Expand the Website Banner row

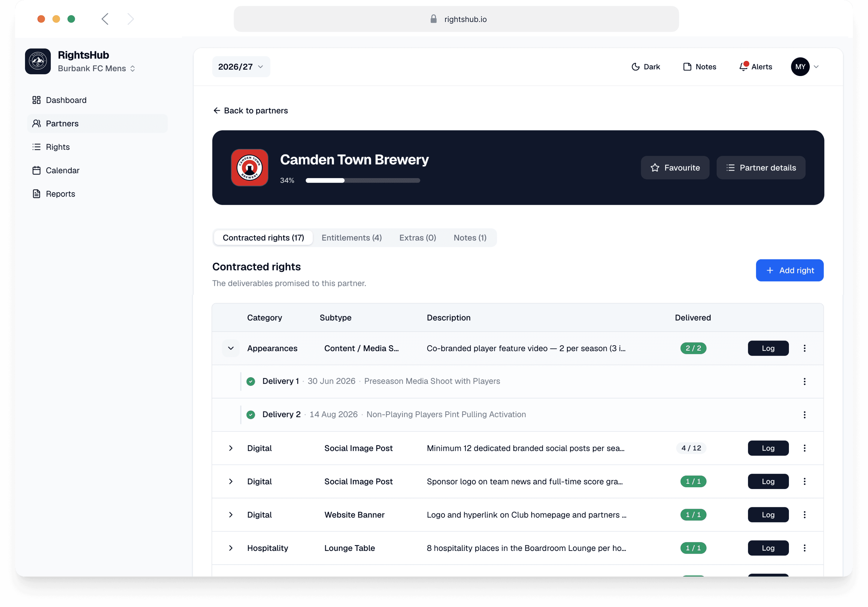(231, 514)
